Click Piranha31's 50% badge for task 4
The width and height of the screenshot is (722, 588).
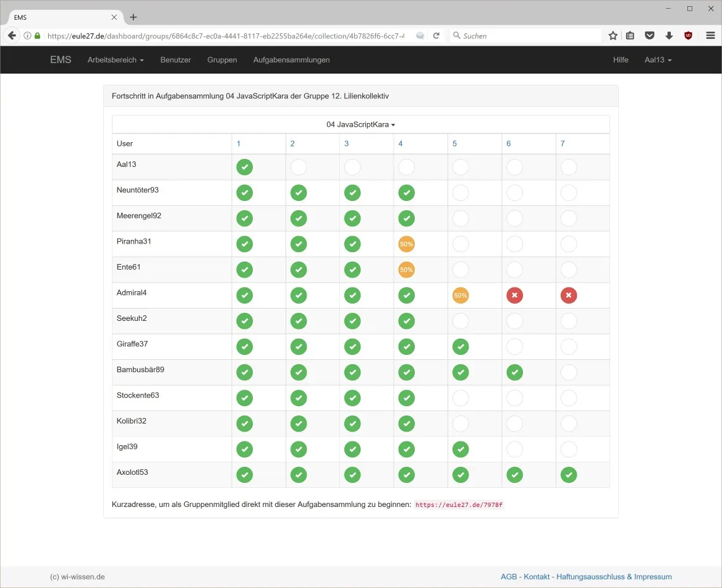pyautogui.click(x=407, y=244)
